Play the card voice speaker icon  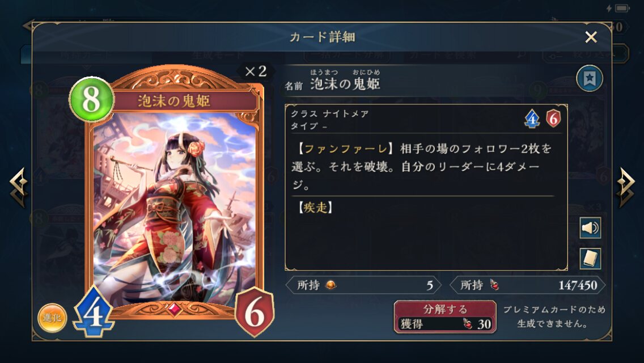point(590,228)
